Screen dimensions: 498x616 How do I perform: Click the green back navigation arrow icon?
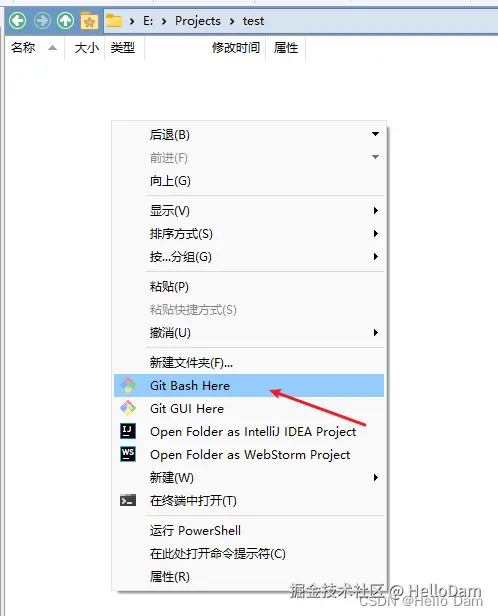pos(17,20)
